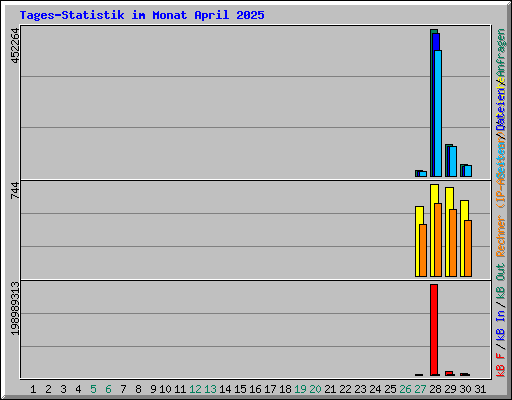
Task: Click day label 1 on x-axis
Action: coord(33,389)
